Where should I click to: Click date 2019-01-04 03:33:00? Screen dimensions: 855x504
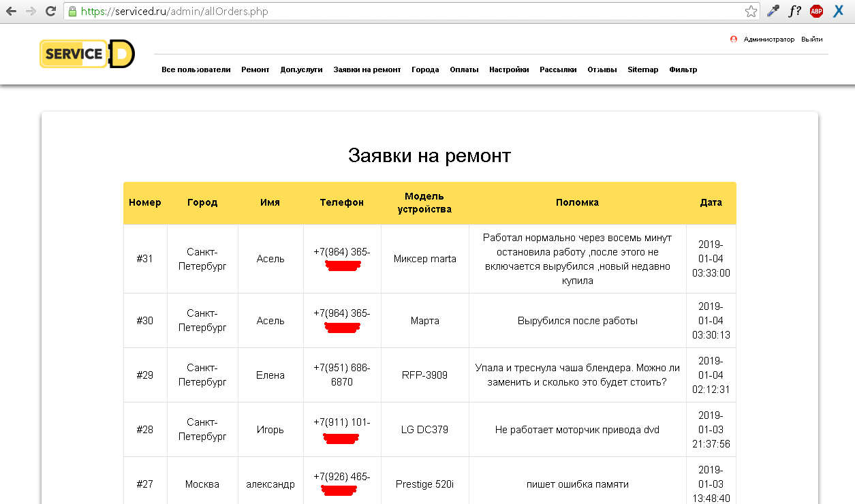click(711, 259)
